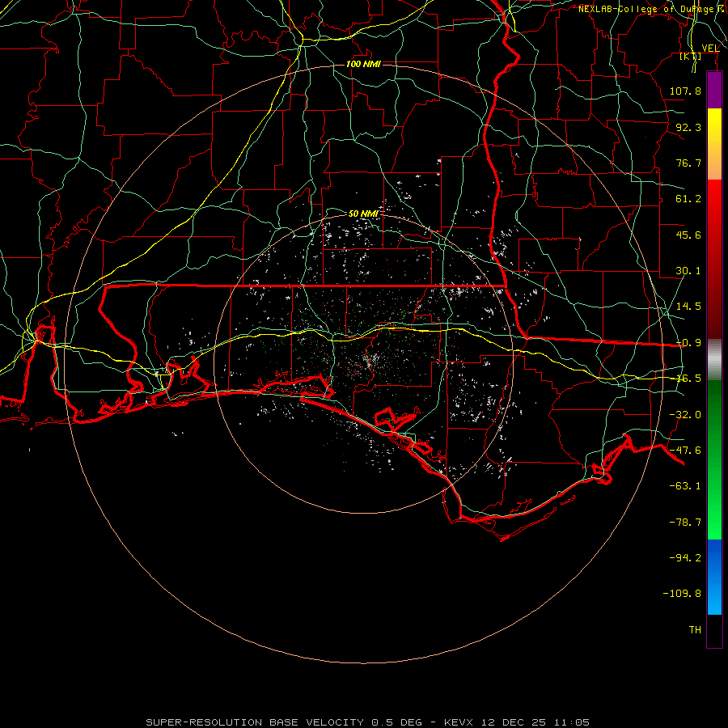728x728 pixels.
Task: Click the NEXLAB-College of DuPage label
Action: pos(653,9)
